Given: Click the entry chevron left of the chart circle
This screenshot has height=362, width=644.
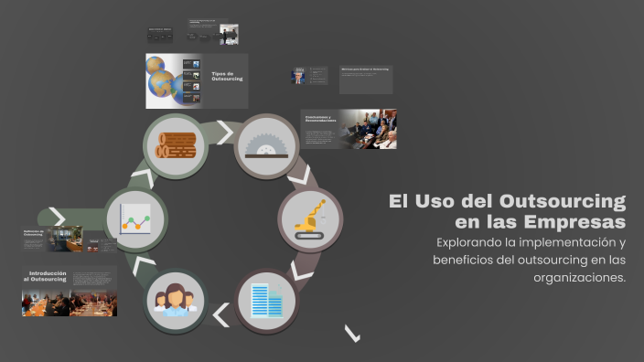Looking at the screenshot, I should tap(57, 217).
